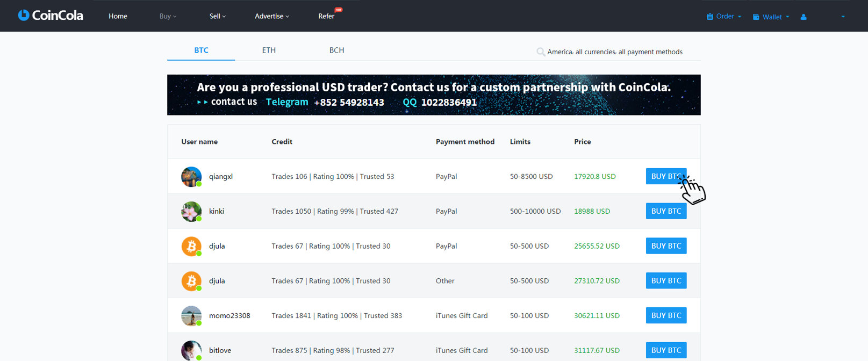Viewport: 868px width, 361px height.
Task: Click the price 30621.11 USD
Action: click(x=597, y=316)
